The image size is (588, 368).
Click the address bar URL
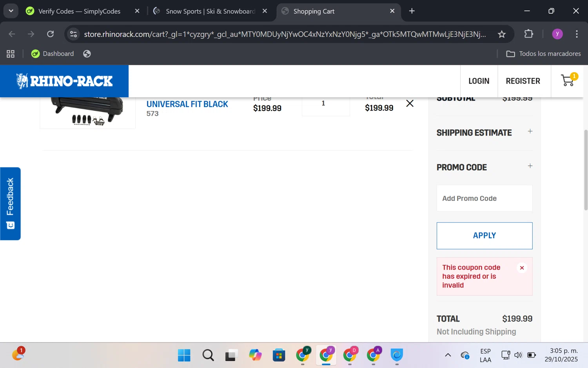pos(285,34)
